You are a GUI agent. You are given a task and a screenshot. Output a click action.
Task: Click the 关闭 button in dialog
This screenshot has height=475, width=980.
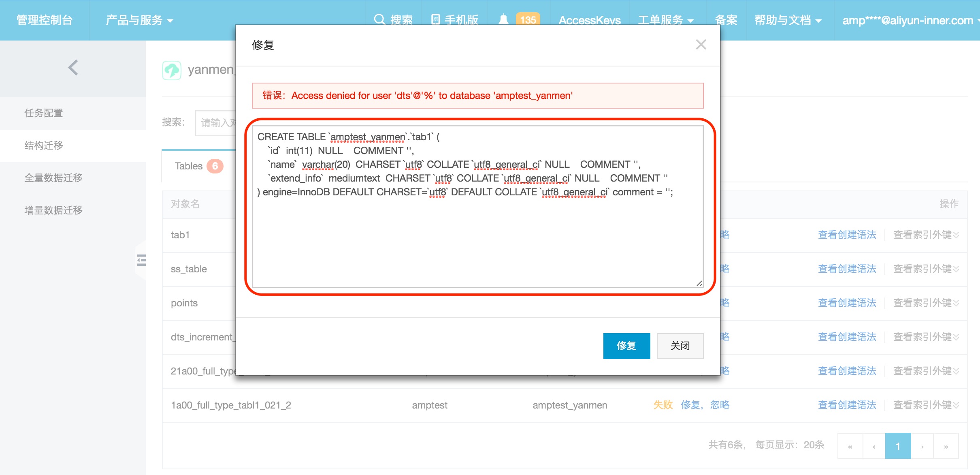(680, 346)
